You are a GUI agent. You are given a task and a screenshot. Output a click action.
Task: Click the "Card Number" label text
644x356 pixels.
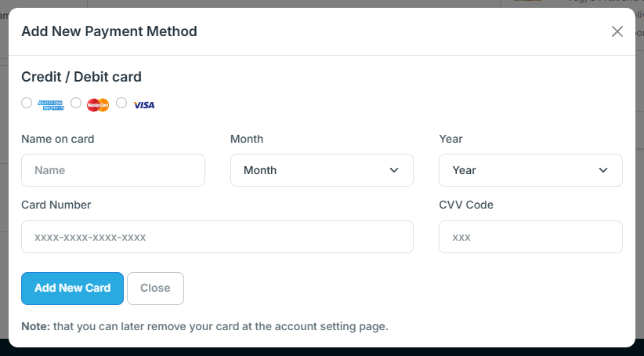56,205
